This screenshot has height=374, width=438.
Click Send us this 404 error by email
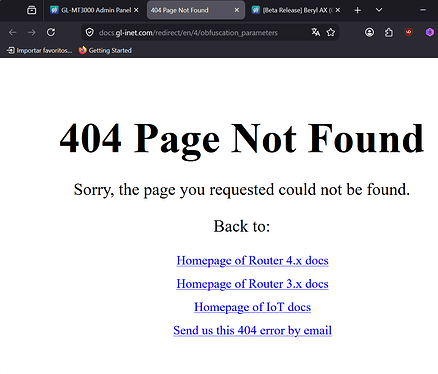click(252, 330)
